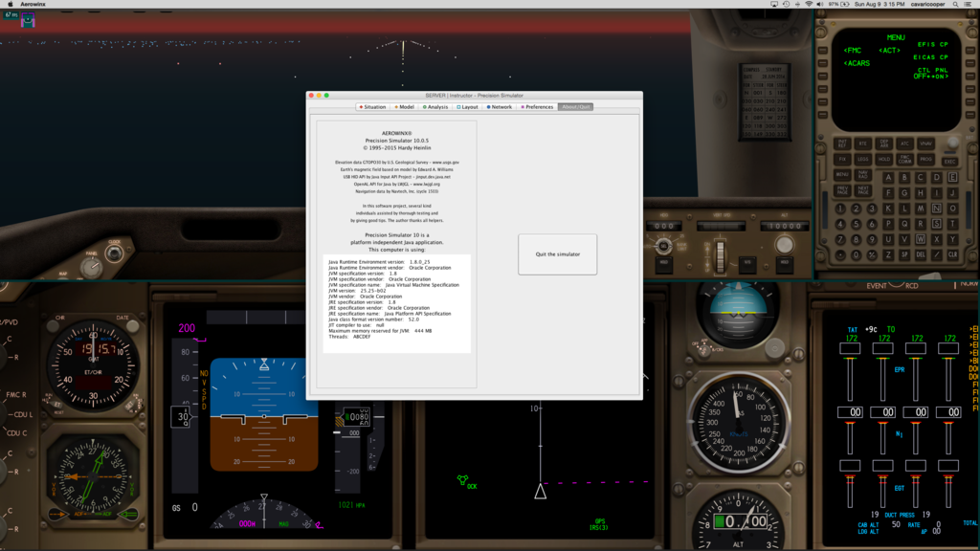
Task: Open the Apple menu
Action: pyautogui.click(x=10, y=4)
